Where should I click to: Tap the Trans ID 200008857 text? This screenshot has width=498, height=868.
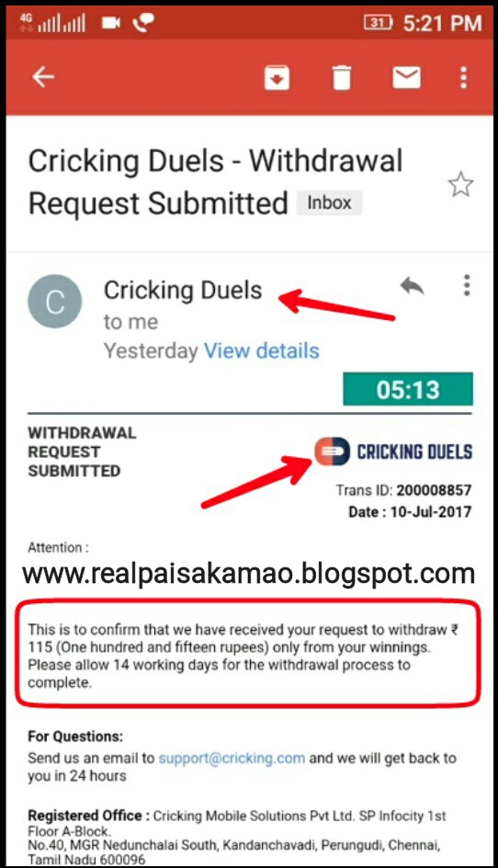403,490
